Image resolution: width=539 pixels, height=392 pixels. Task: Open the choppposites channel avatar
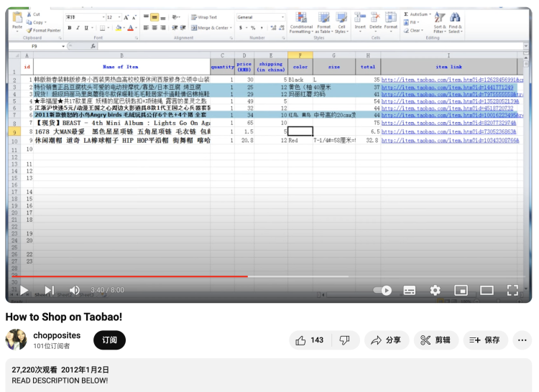pos(16,340)
